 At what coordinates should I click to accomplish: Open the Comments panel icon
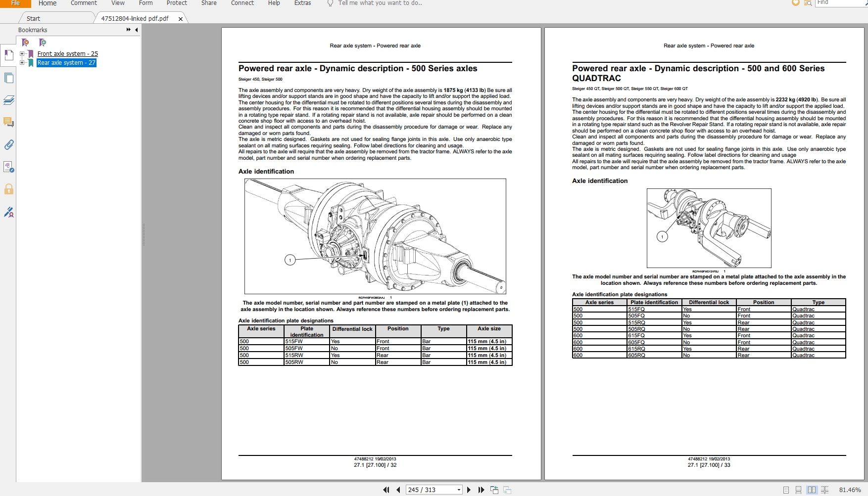(8, 122)
